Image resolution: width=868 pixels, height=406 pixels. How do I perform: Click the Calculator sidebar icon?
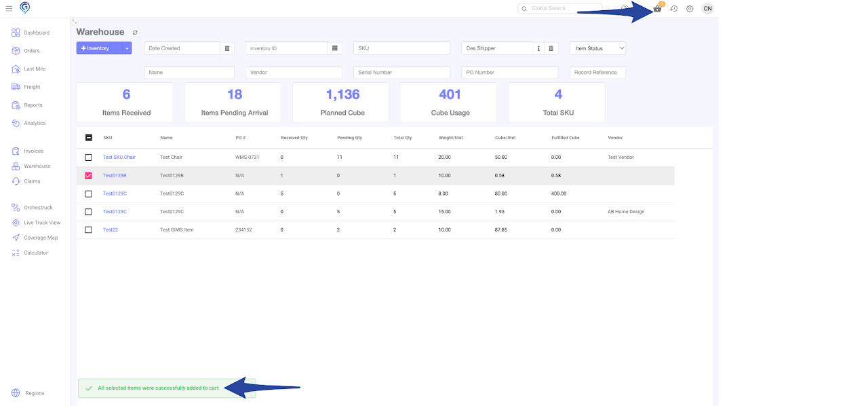click(16, 253)
